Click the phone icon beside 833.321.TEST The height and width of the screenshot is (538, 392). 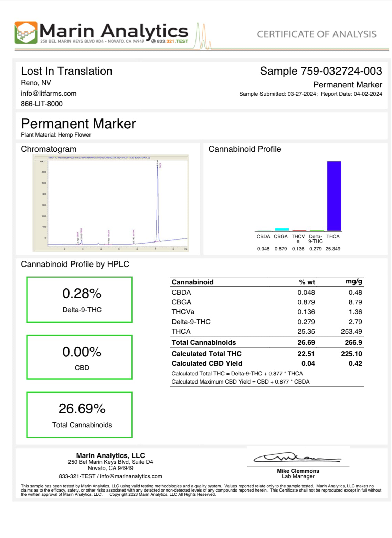point(153,41)
